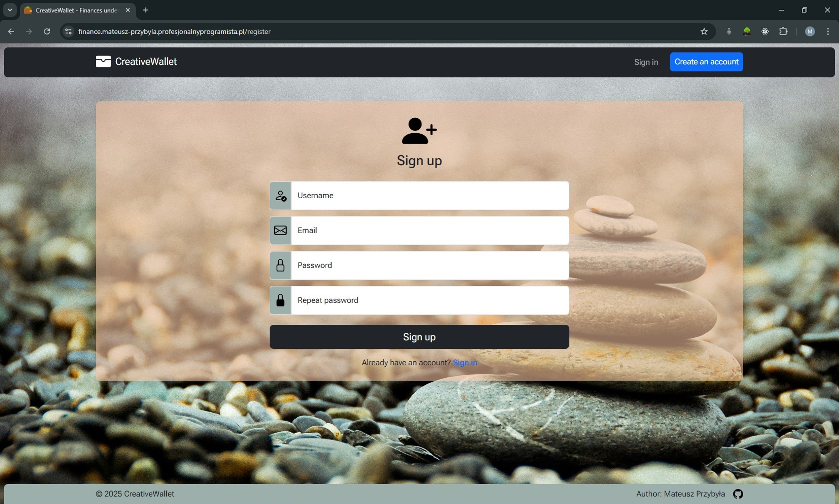The width and height of the screenshot is (839, 504).
Task: Open the browser Extensions puzzle icon
Action: click(x=783, y=31)
